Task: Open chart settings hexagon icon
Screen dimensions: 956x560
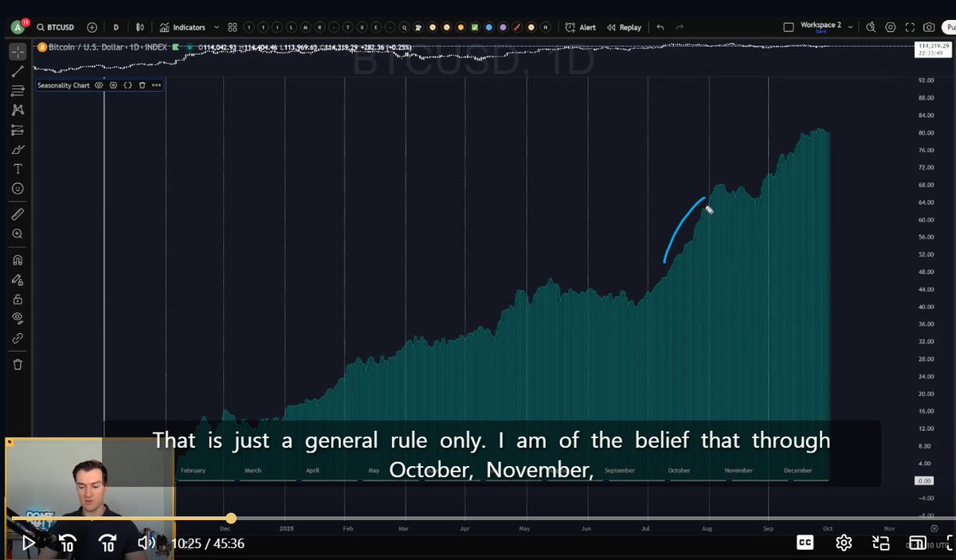Action: (890, 27)
